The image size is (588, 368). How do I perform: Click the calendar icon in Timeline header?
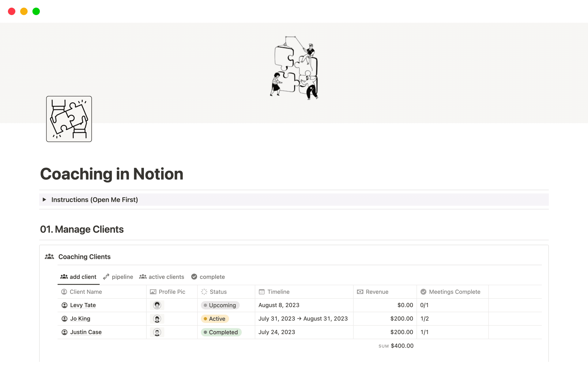[x=262, y=292]
